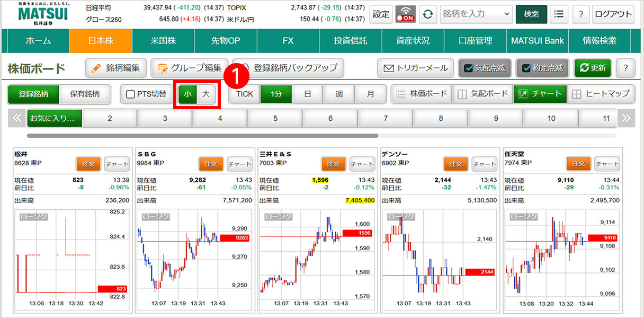
Task: Open the MATSUI Bank menu
Action: pyautogui.click(x=538, y=41)
